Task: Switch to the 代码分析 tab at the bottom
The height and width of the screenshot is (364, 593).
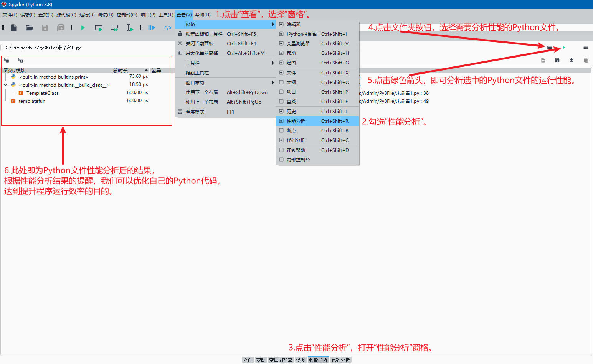Action: point(340,360)
